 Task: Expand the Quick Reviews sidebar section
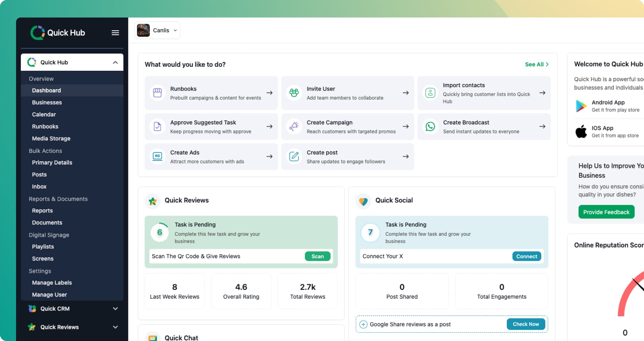tap(115, 327)
